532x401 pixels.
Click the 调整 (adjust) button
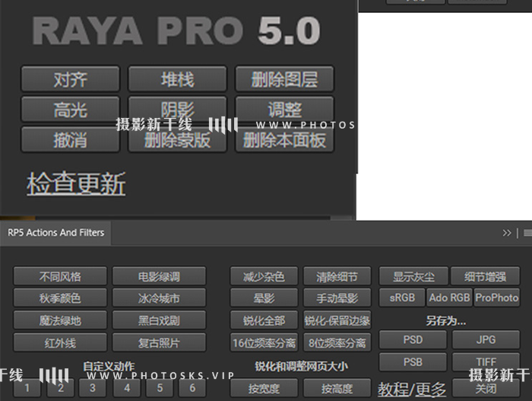click(x=285, y=110)
